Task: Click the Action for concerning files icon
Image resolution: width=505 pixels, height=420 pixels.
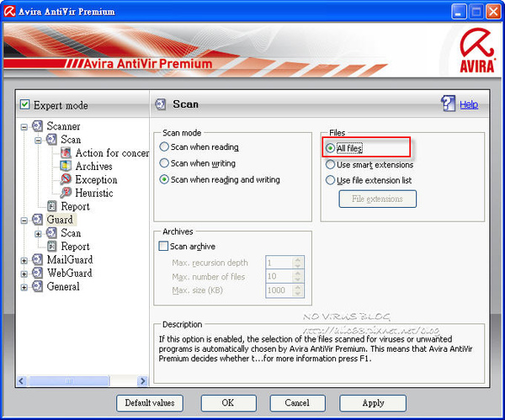Action: pos(66,153)
